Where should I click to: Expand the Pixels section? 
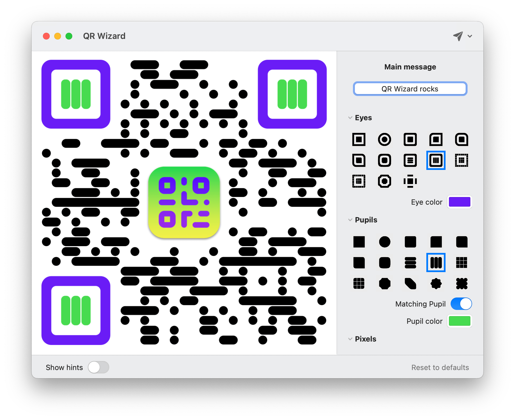point(350,339)
